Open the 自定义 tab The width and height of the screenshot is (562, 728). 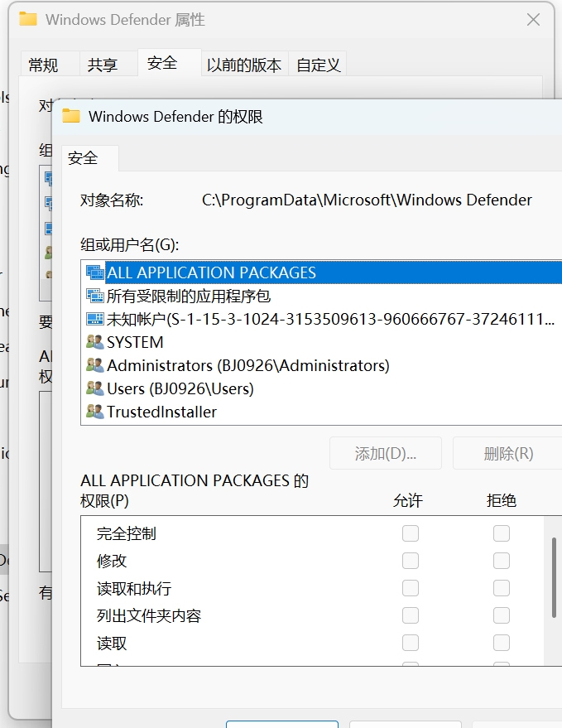[x=319, y=65]
